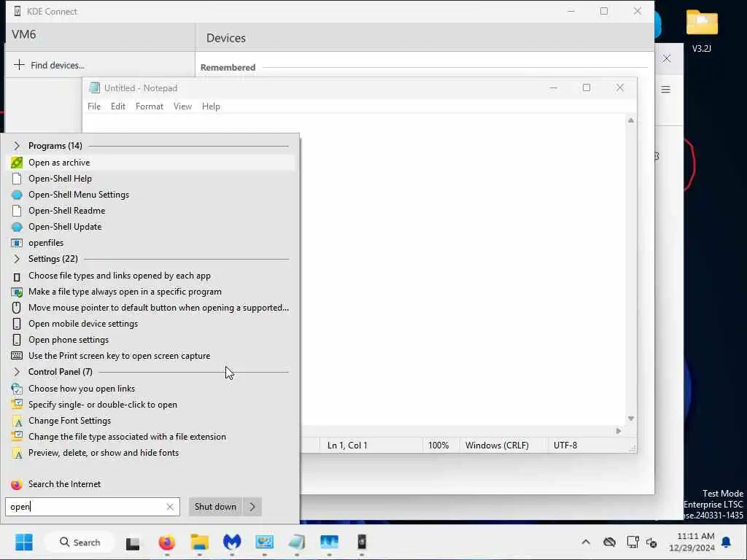Image resolution: width=747 pixels, height=560 pixels.
Task: Click the Notepad horizontal scroll right arrow
Action: tap(619, 431)
